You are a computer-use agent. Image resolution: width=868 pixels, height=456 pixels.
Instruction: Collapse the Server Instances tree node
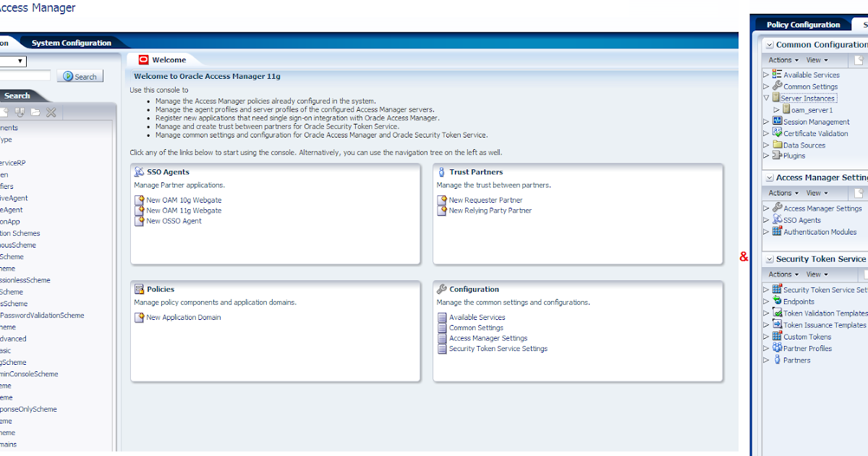(767, 98)
